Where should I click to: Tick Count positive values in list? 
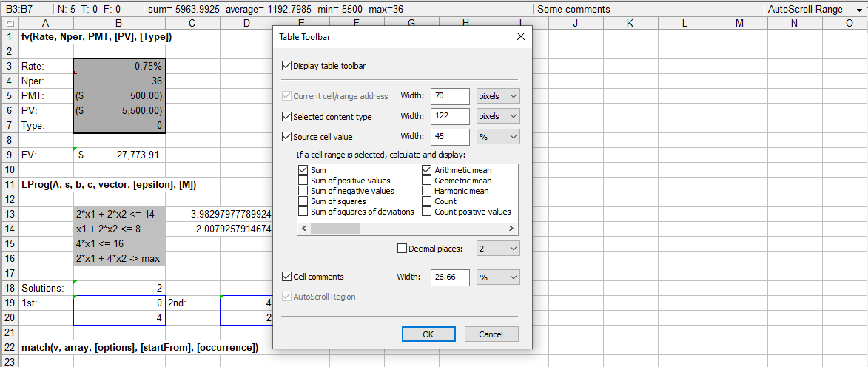coord(427,212)
